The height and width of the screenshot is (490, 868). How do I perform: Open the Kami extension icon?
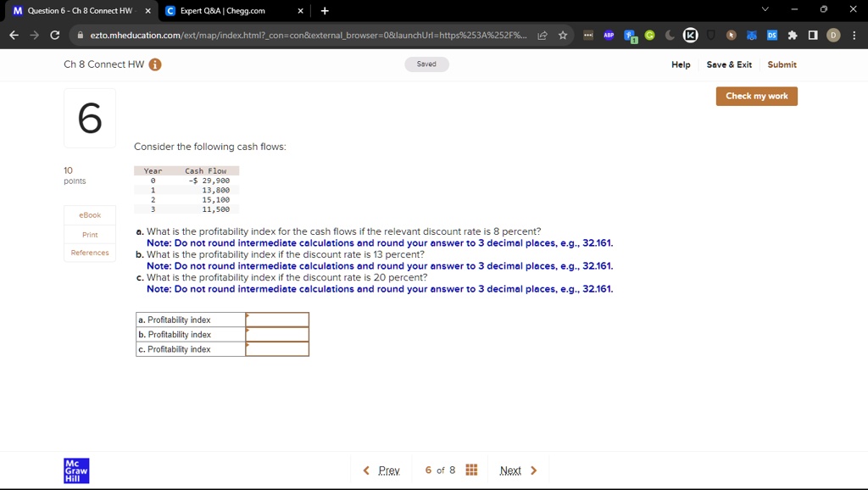(x=691, y=35)
